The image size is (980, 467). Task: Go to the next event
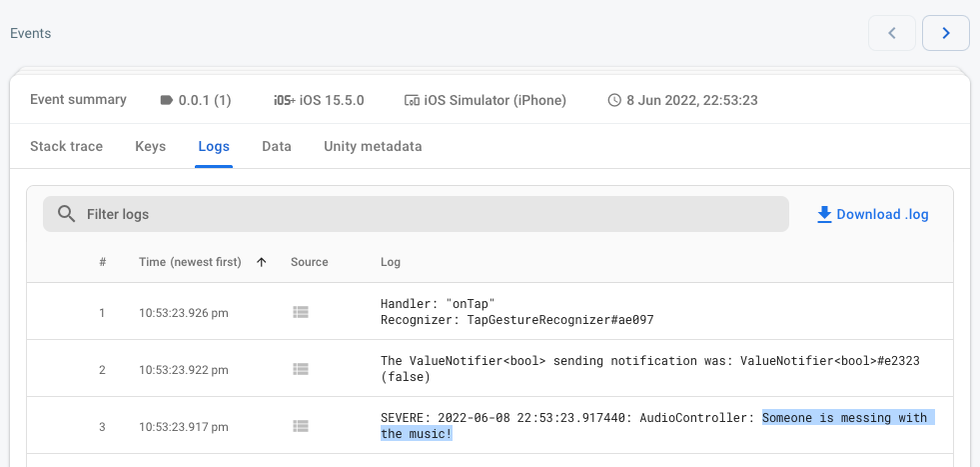pyautogui.click(x=946, y=33)
